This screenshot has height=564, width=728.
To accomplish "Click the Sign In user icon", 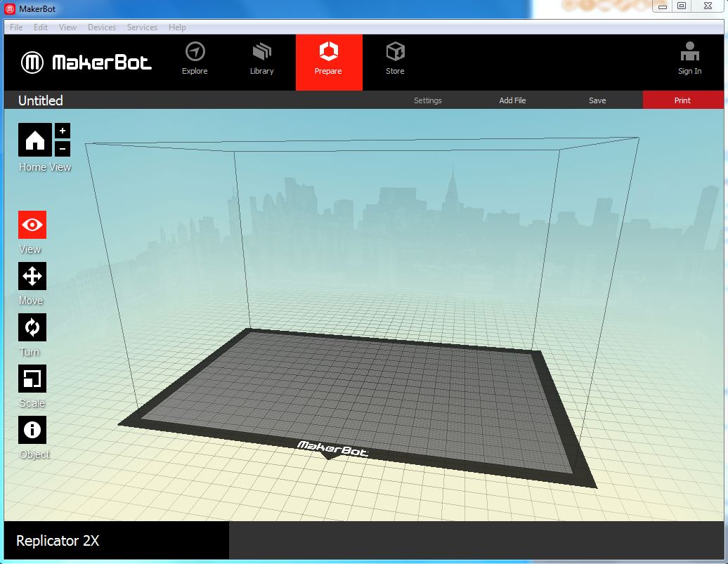I will click(x=689, y=59).
